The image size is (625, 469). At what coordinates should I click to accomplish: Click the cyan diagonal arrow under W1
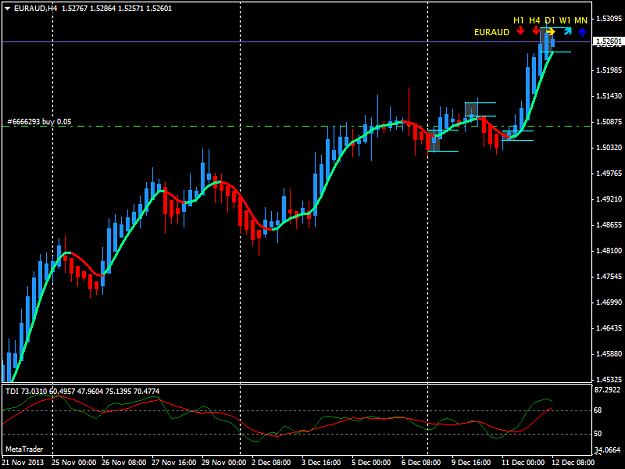[567, 31]
